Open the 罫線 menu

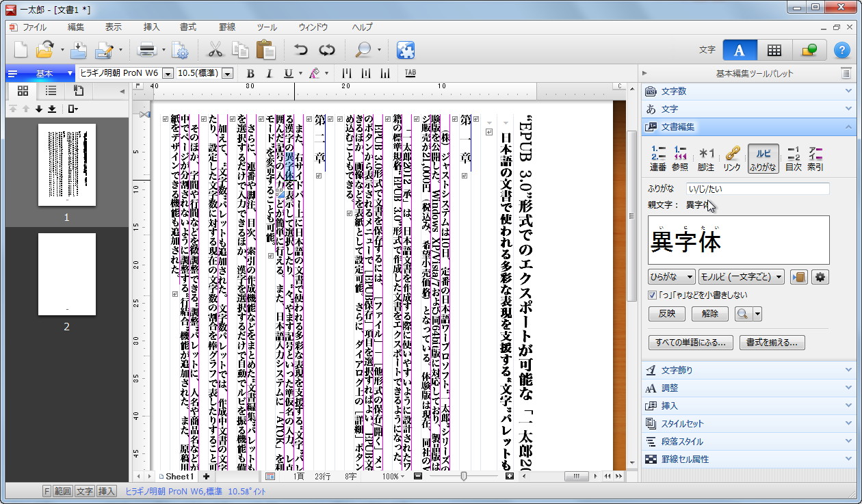click(x=227, y=27)
